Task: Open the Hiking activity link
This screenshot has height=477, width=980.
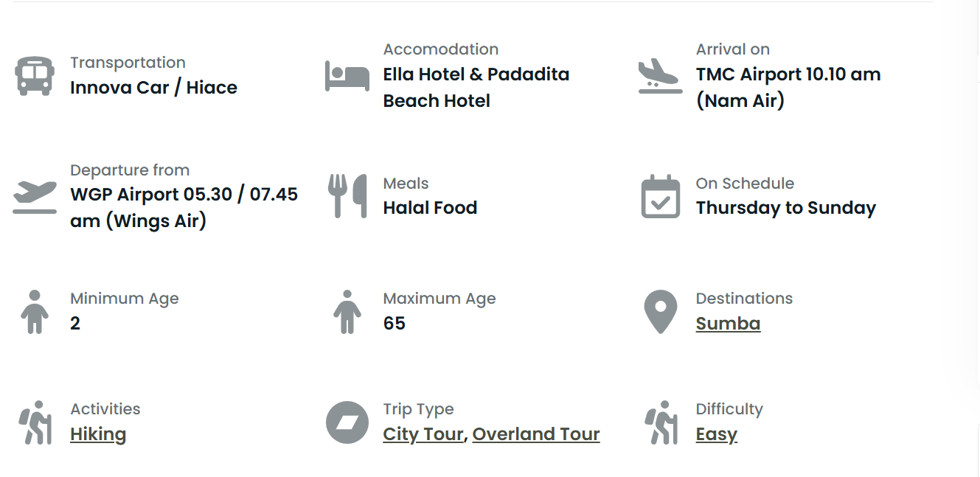Action: 98,434
